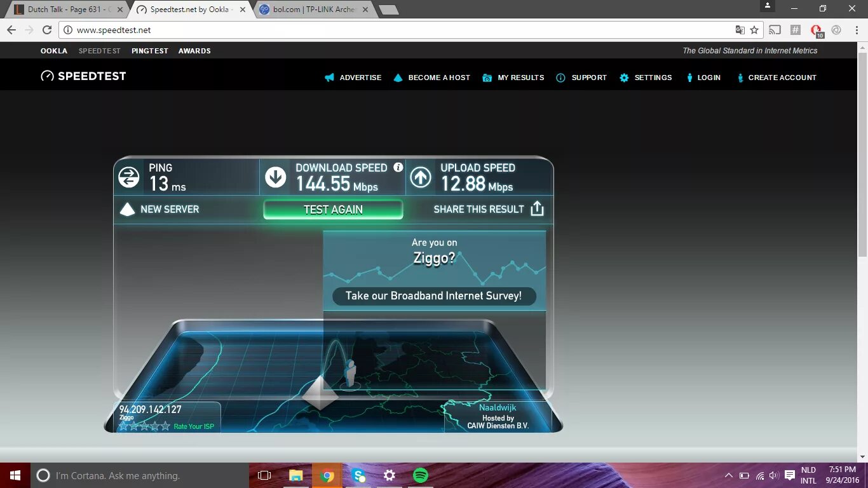Open the Chrome three-dot menu
The height and width of the screenshot is (488, 868).
pos(856,30)
